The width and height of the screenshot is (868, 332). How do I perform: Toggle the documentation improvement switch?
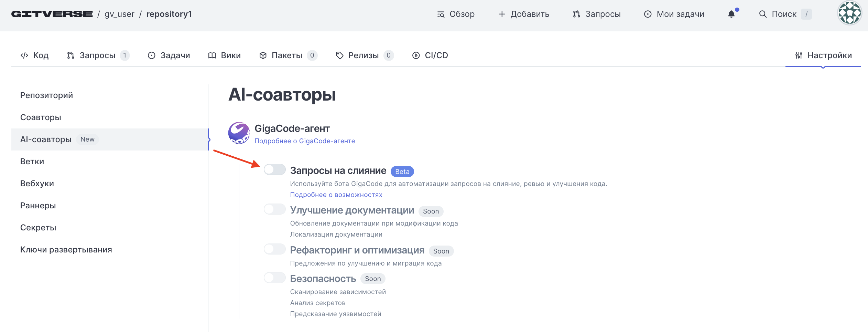coord(274,209)
